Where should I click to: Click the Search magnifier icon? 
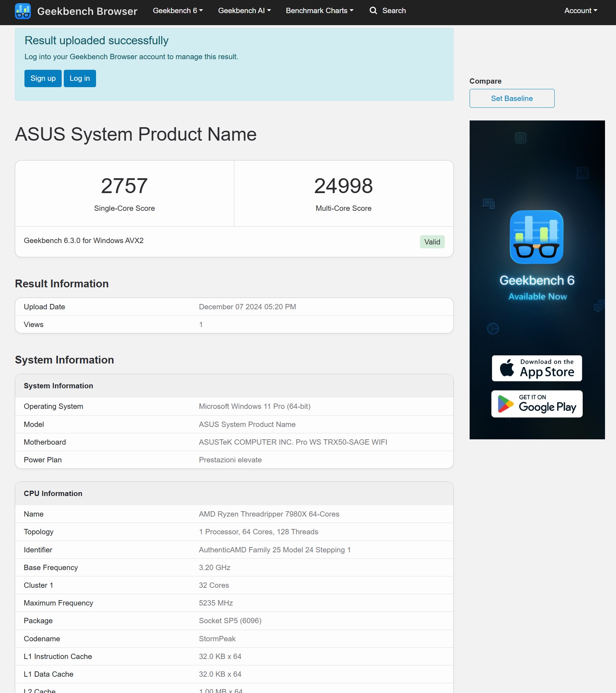coord(373,11)
